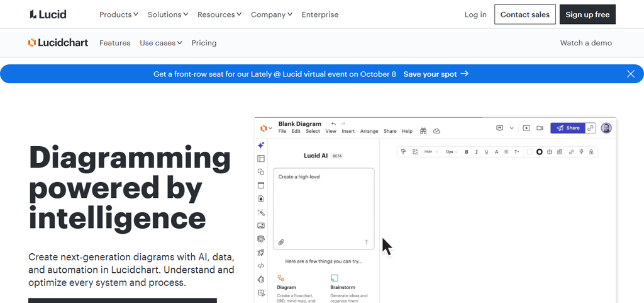This screenshot has width=644, height=303.
Task: Open the shapes library icon in sidebar
Action: pos(261,172)
